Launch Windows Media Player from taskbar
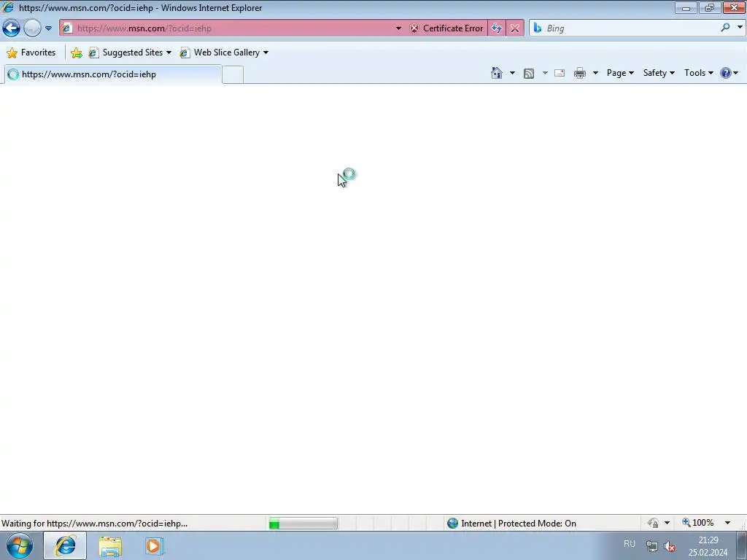Screen dimensions: 747x560 coord(153,546)
